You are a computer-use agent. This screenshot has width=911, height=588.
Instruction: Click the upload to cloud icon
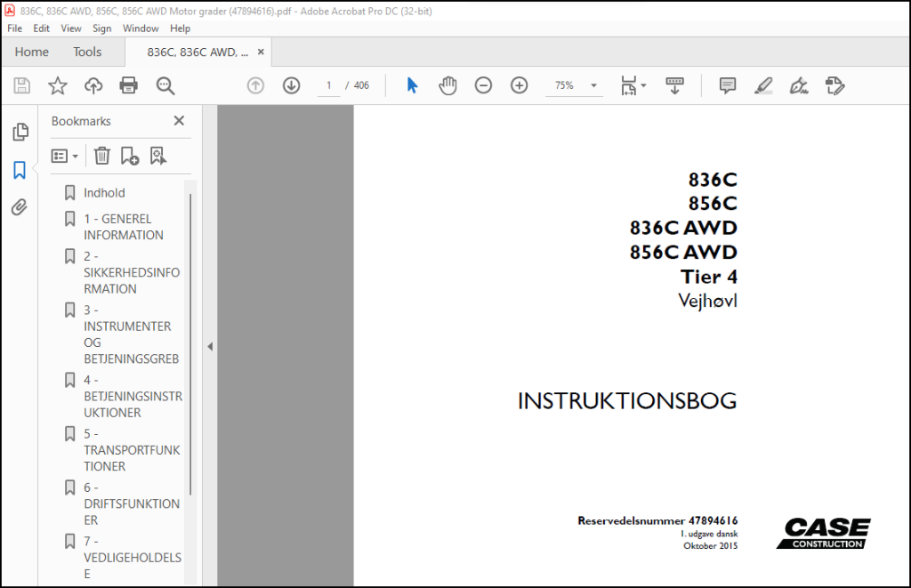click(x=93, y=86)
